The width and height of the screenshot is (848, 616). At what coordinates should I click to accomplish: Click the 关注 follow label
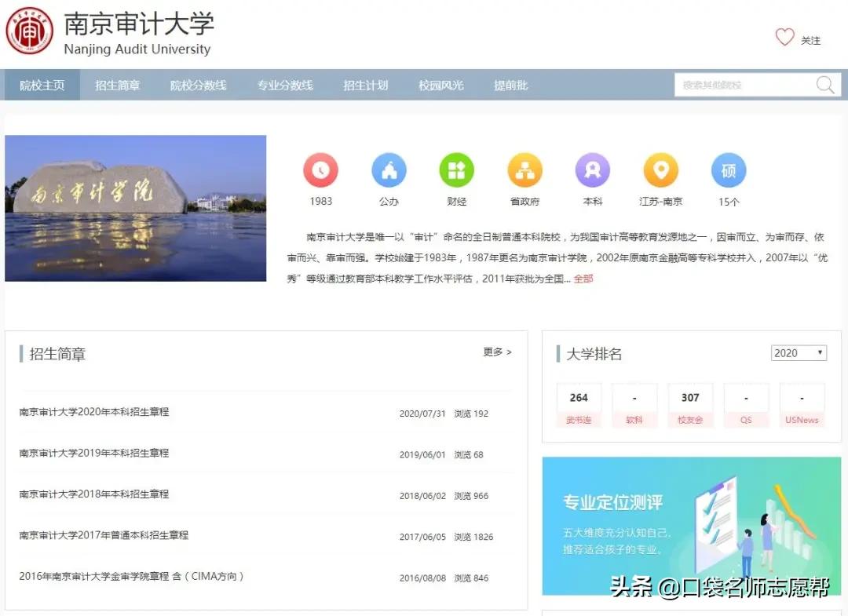(810, 41)
